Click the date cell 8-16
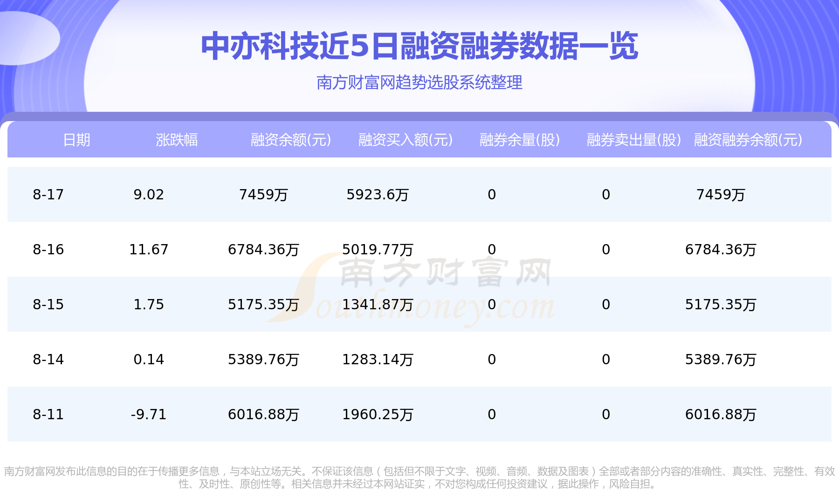 (48, 249)
